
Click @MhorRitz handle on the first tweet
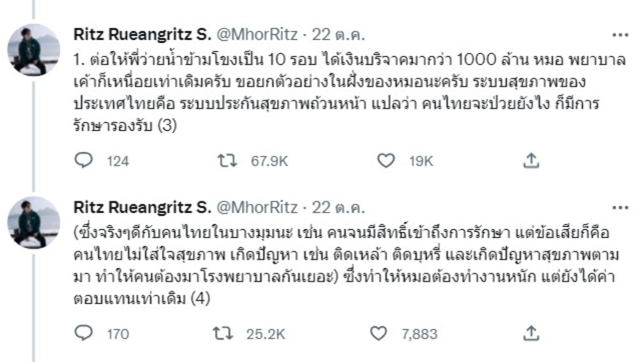(x=257, y=35)
